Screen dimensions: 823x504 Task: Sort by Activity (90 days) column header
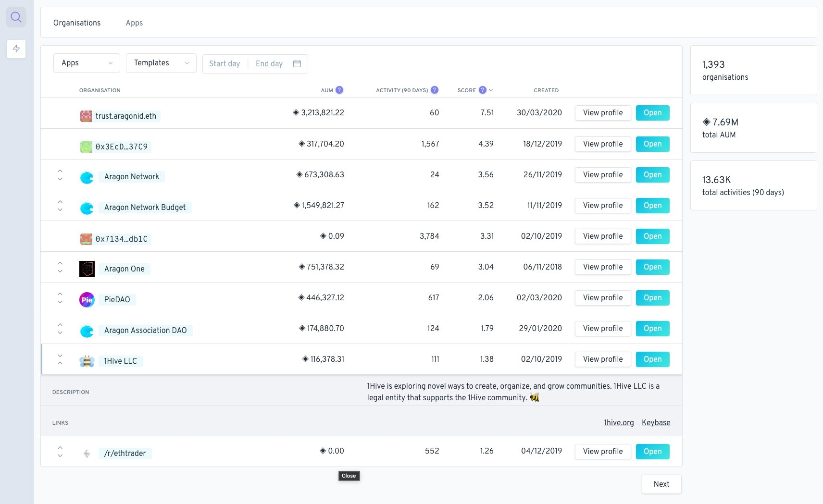point(402,90)
